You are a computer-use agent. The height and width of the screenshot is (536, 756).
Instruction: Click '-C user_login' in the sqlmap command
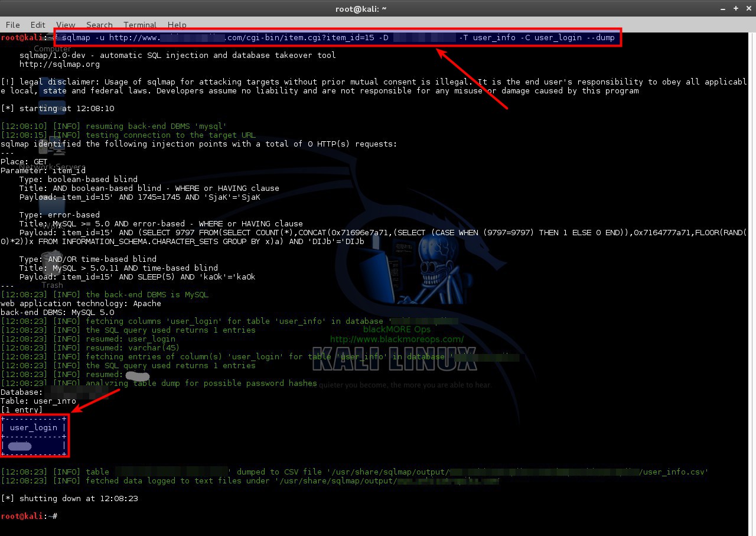tap(551, 38)
